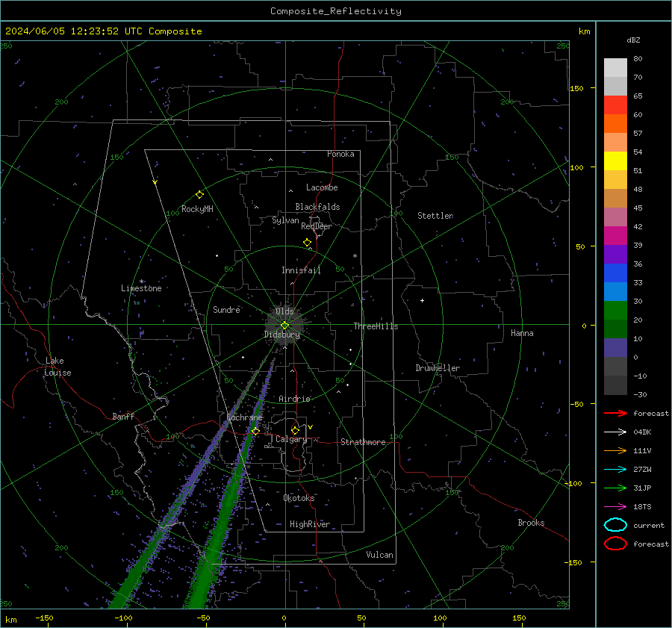The image size is (672, 628).
Task: Click the ThreeHills label
Action: [x=376, y=326]
